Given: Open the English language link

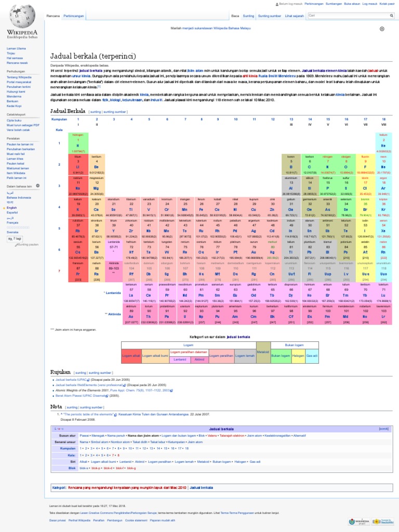Looking at the screenshot, I should [11, 208].
